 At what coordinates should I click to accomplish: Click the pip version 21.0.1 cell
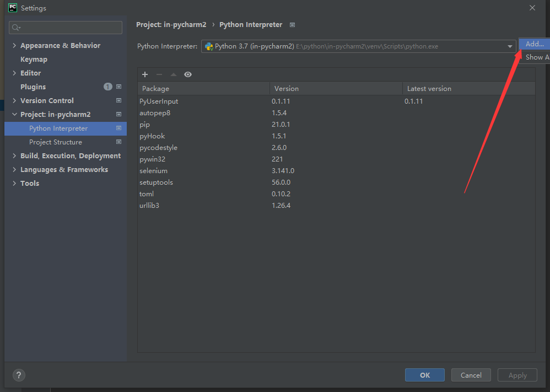tap(281, 124)
